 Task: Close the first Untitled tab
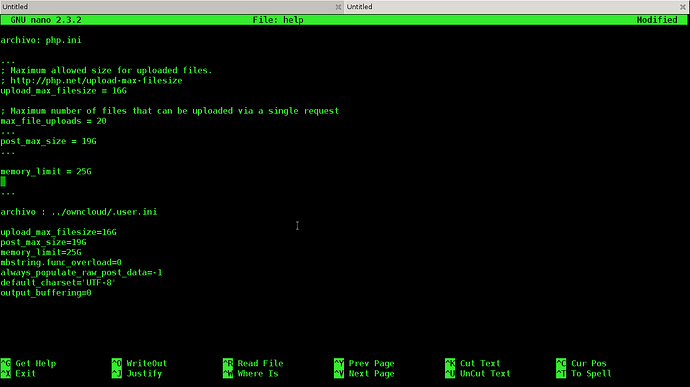click(x=338, y=7)
